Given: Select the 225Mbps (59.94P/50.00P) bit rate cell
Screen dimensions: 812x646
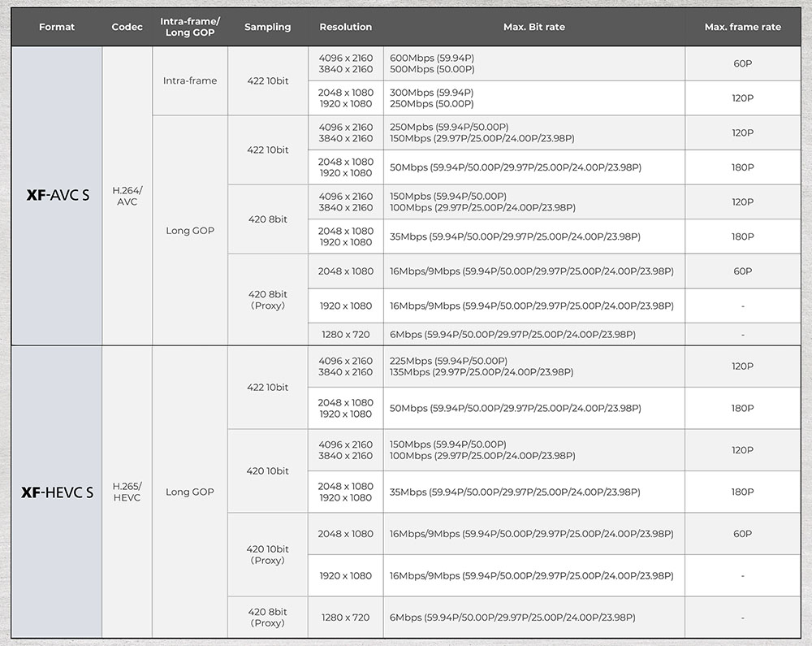Looking at the screenshot, I should 448,361.
